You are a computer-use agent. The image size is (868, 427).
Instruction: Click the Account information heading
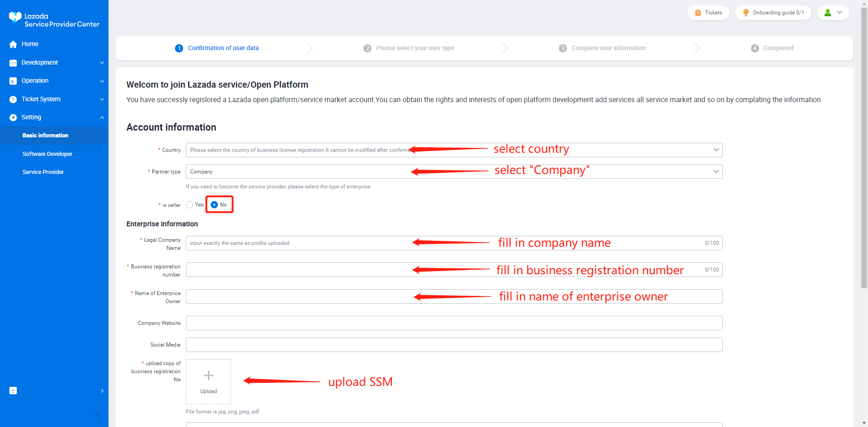171,127
